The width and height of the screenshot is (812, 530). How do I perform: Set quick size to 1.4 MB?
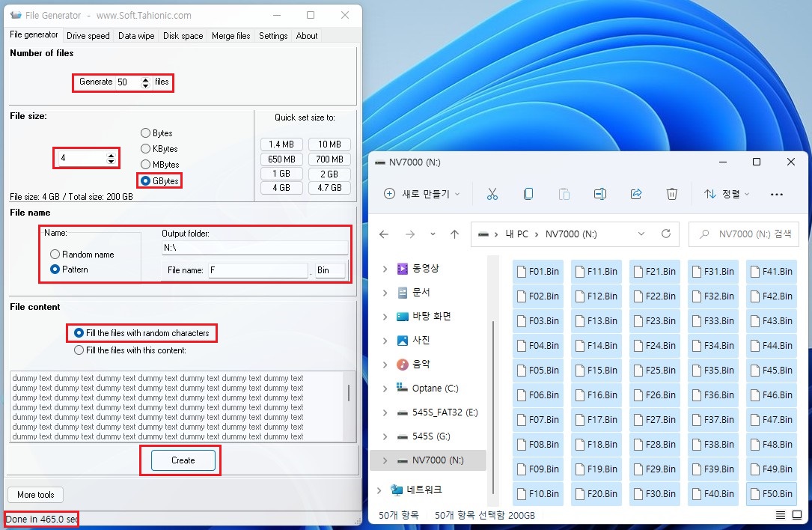click(x=281, y=144)
